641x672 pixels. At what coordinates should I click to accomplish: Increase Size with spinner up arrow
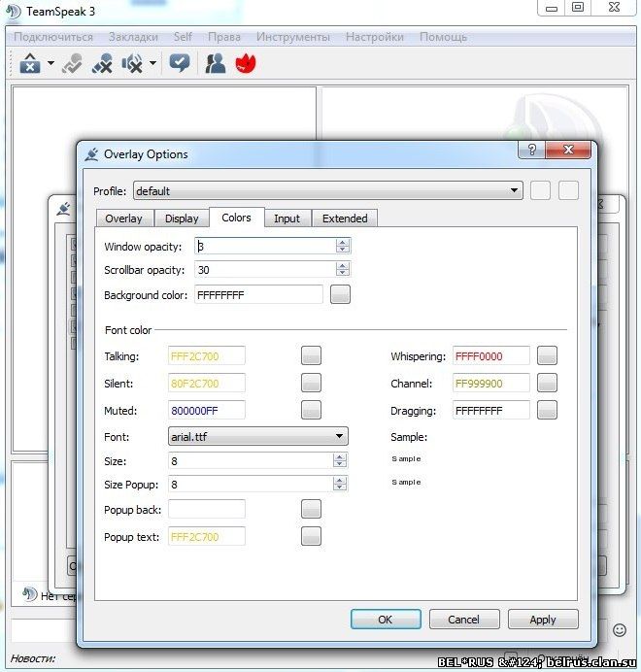[x=340, y=456]
